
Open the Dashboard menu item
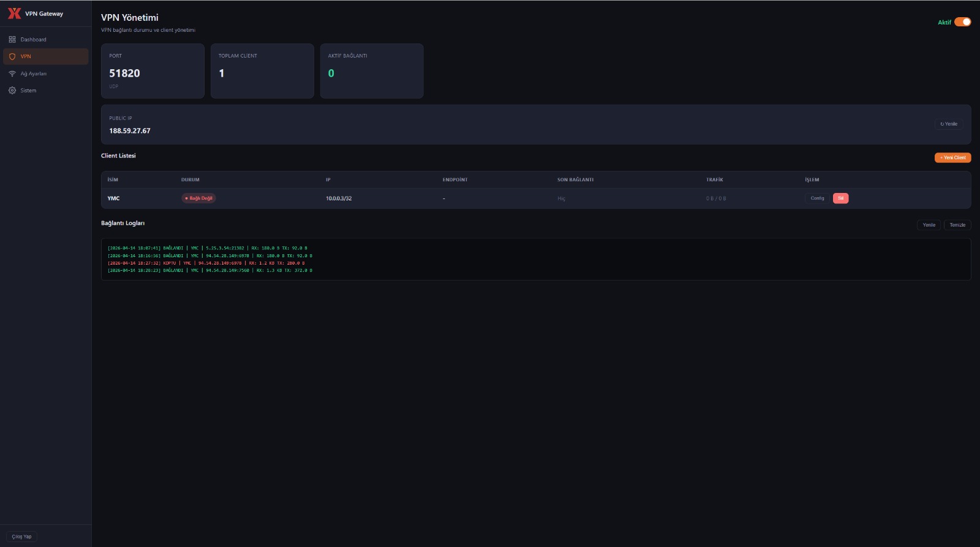pos(46,39)
